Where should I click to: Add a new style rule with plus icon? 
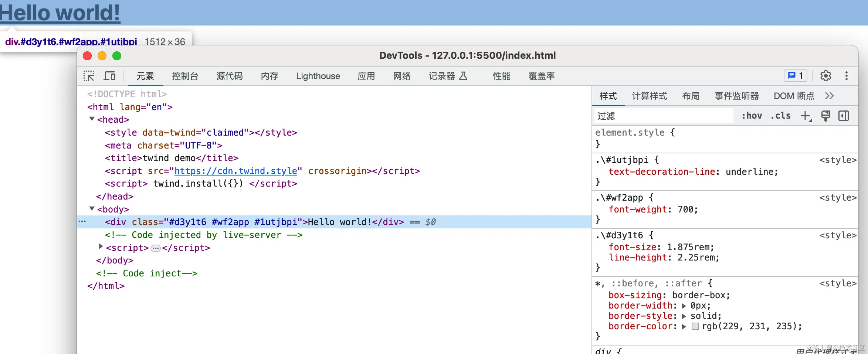pyautogui.click(x=806, y=116)
